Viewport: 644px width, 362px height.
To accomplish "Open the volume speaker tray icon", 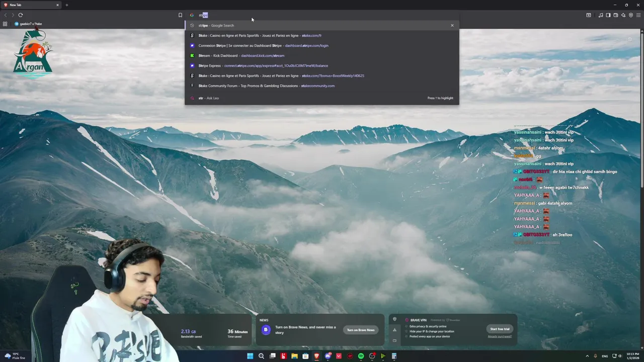I will [x=620, y=356].
